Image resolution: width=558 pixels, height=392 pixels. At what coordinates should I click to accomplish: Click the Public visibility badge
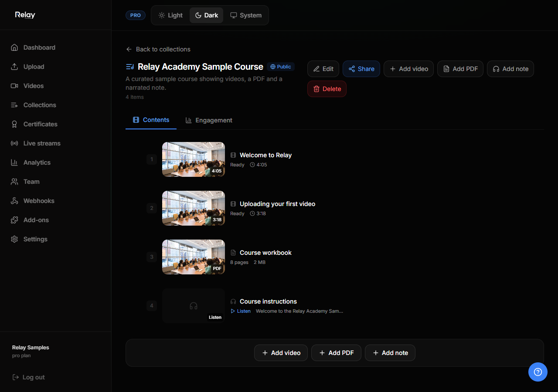(281, 67)
